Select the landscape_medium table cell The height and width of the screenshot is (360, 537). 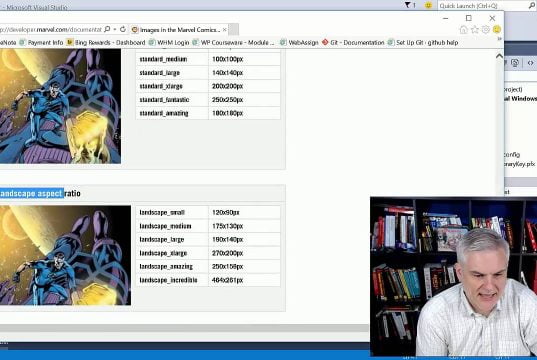click(172, 226)
